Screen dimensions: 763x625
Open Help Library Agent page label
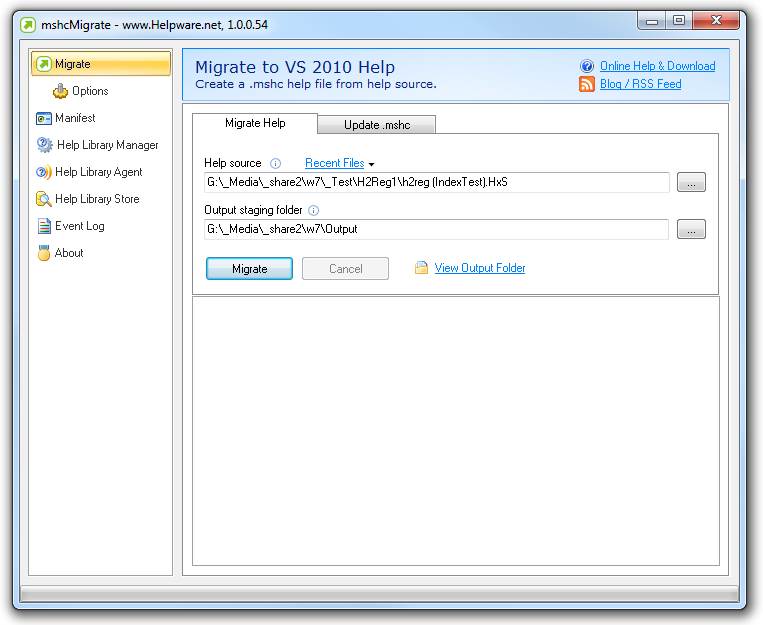click(x=99, y=172)
